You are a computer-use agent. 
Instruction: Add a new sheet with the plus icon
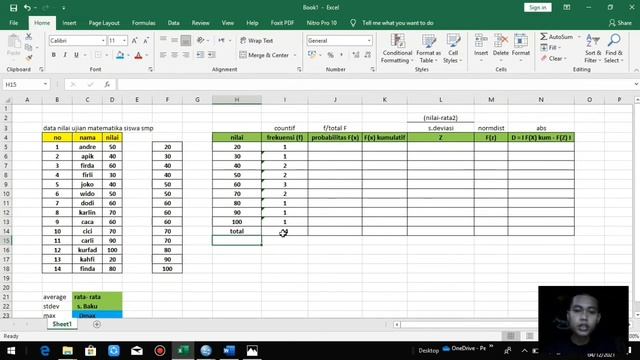click(97, 324)
